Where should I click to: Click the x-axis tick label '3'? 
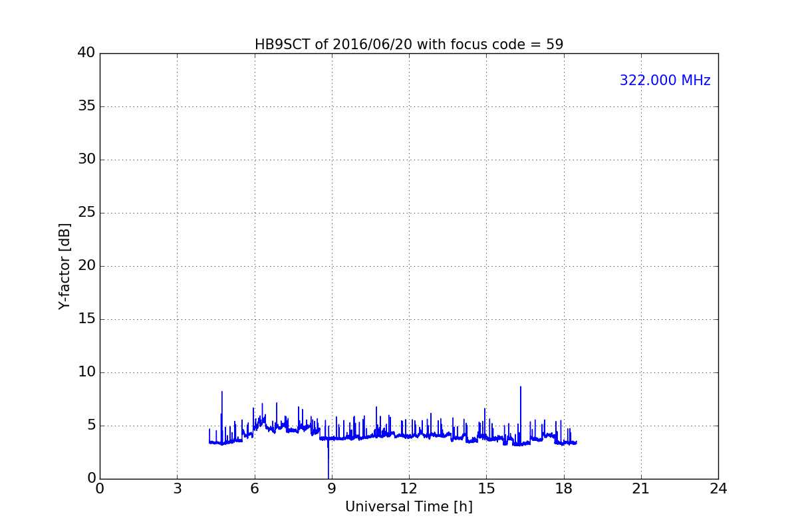pyautogui.click(x=177, y=488)
